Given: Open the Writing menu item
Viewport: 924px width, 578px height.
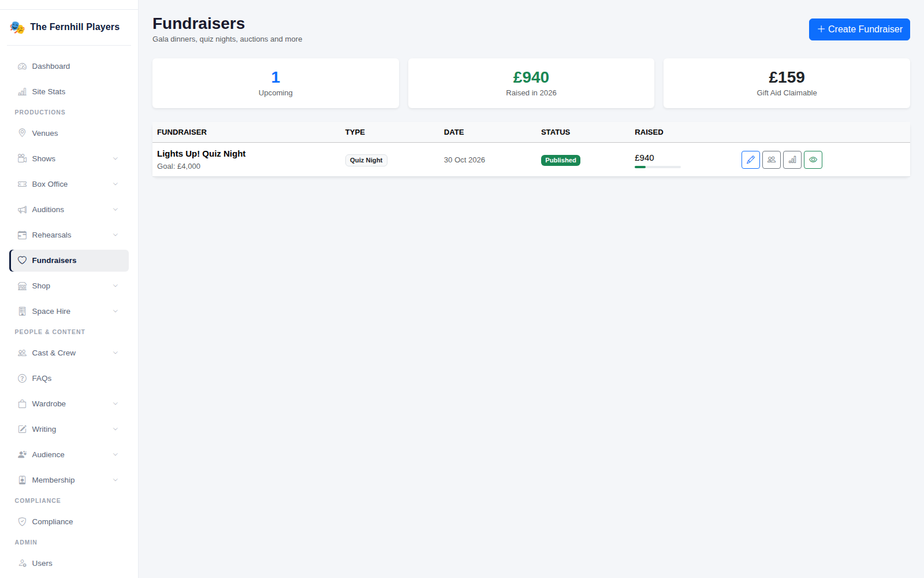Looking at the screenshot, I should [x=69, y=429].
